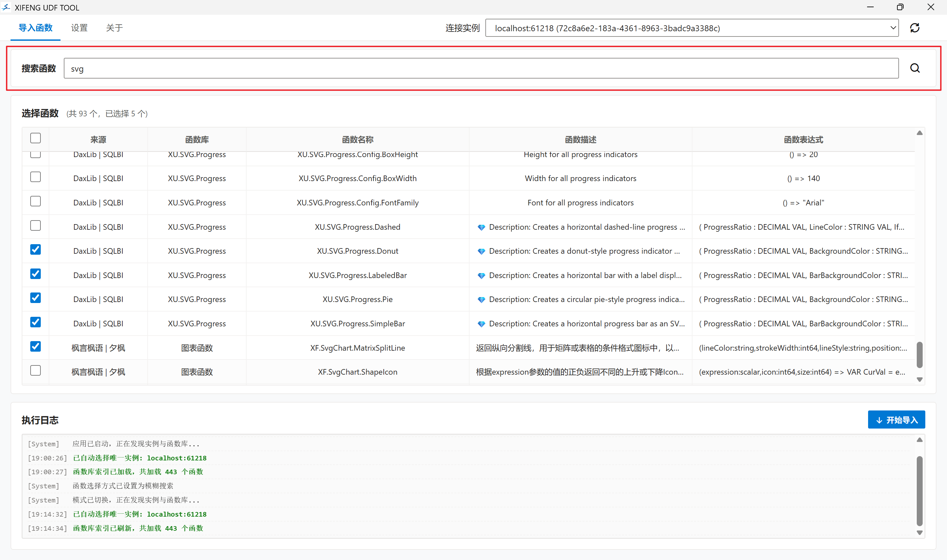
Task: Check the Config.FontFamily row checkbox
Action: [x=36, y=201]
